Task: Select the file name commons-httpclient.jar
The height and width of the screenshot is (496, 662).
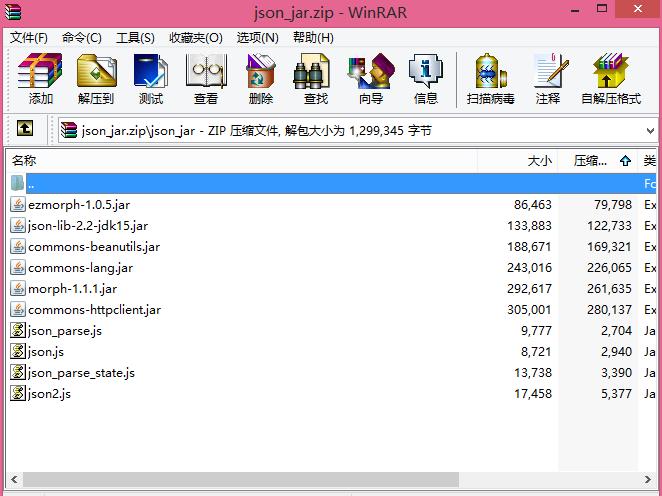Action: click(x=94, y=310)
